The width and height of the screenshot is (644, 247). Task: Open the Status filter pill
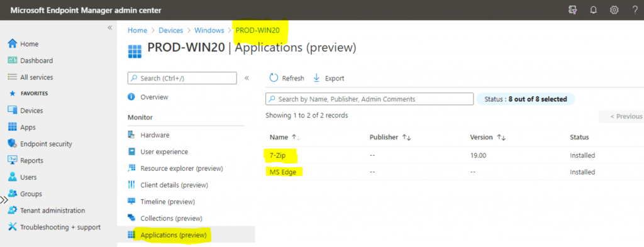(525, 99)
